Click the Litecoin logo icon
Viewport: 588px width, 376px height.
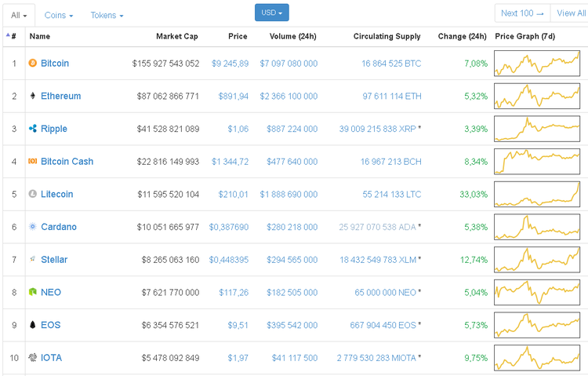(x=33, y=194)
